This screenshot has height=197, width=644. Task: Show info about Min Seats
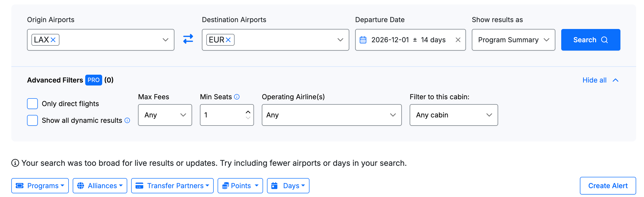tap(237, 97)
